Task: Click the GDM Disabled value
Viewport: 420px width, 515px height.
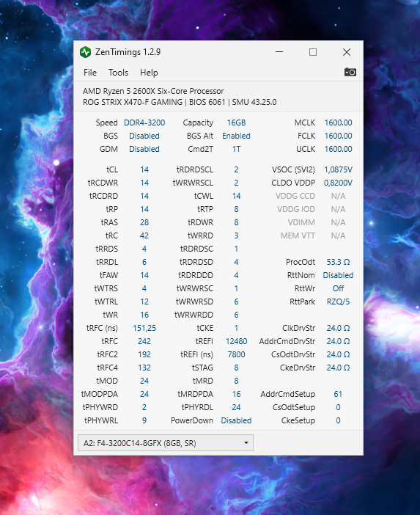Action: click(144, 149)
